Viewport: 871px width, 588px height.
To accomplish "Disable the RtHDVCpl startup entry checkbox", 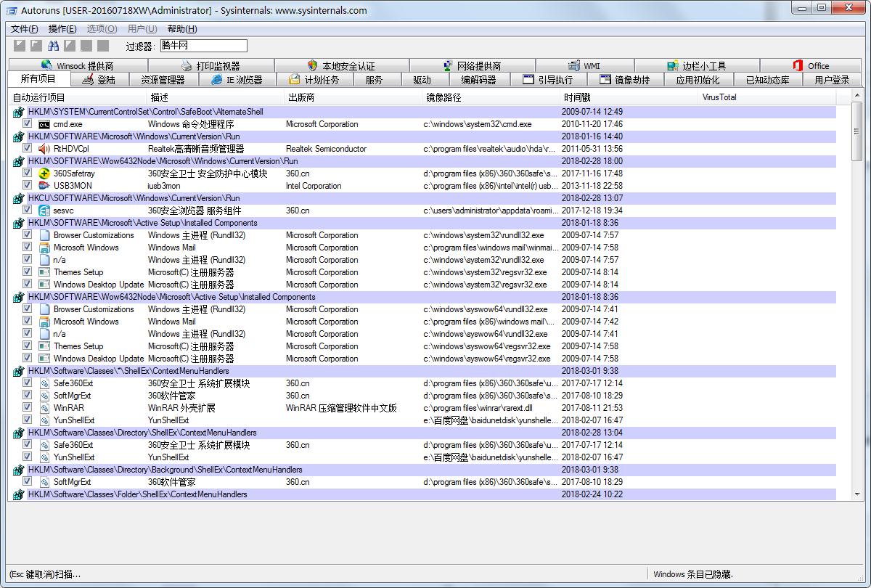I will pyautogui.click(x=27, y=149).
